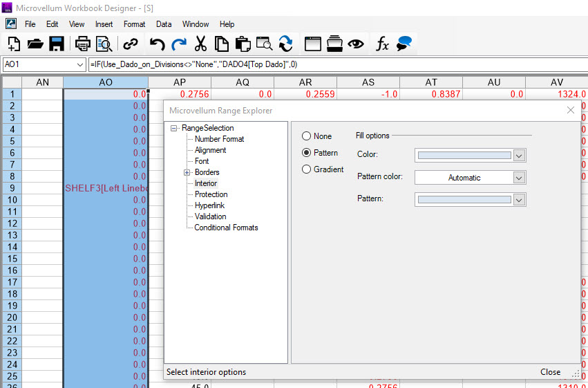Viewport: 588px width, 388px height.
Task: Click the hyperlink chain icon
Action: point(130,44)
